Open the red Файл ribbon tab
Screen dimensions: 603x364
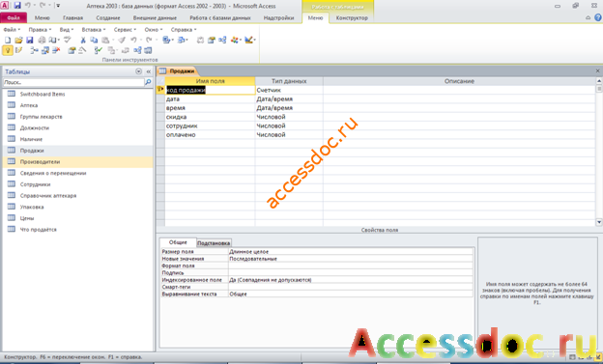coord(14,17)
